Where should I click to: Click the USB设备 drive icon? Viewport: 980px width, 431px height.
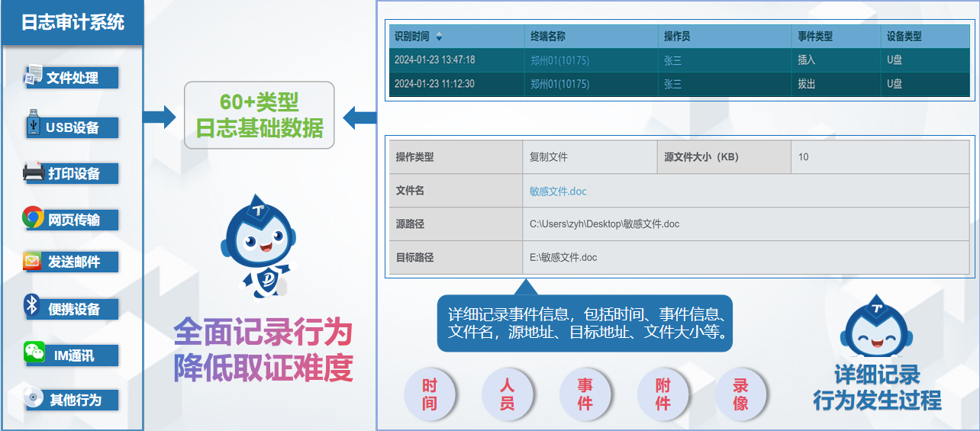[x=33, y=124]
